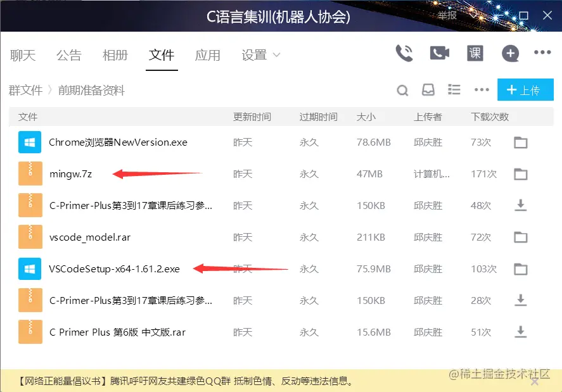
Task: Search group files with magnifier icon
Action: coord(402,90)
